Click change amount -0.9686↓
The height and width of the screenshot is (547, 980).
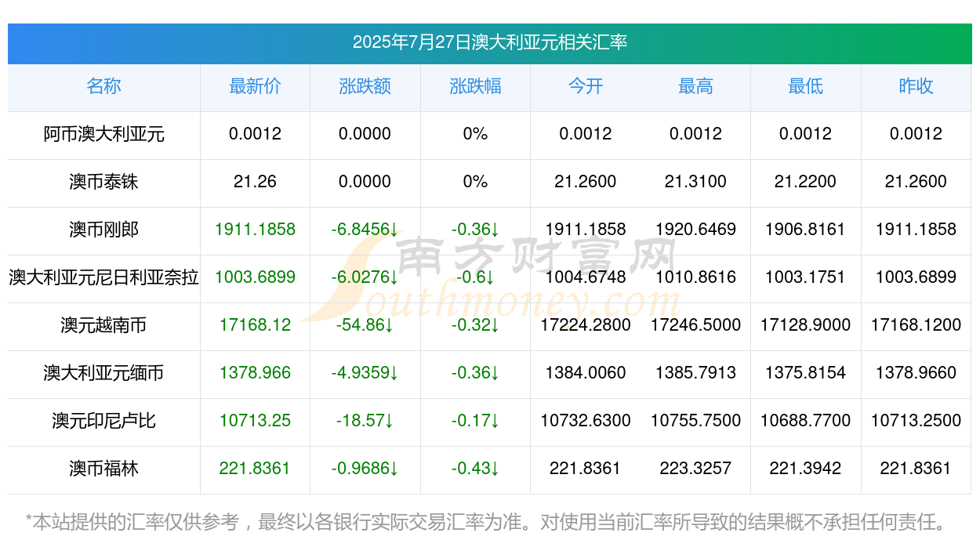pos(365,469)
